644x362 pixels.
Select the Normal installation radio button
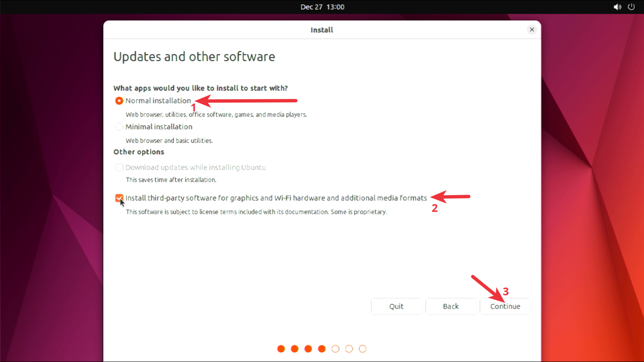119,101
